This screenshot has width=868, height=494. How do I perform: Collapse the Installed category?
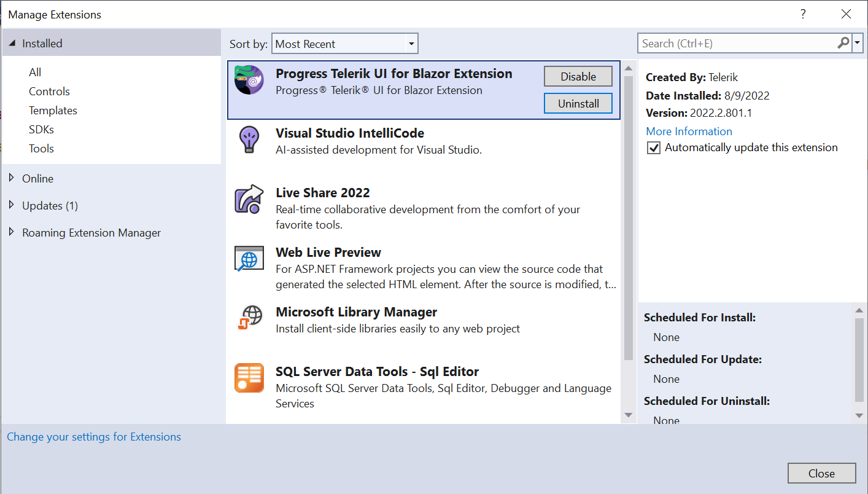click(12, 44)
